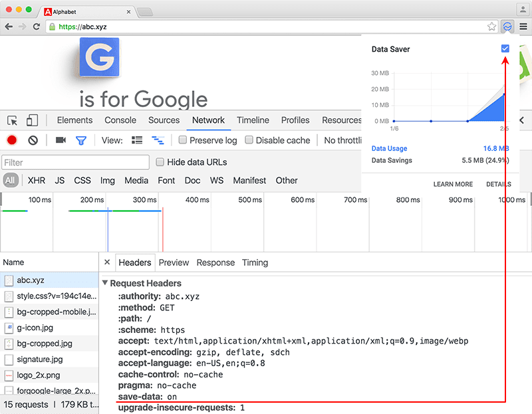The height and width of the screenshot is (414, 532).
Task: Stop network recording with the red record icon
Action: point(11,140)
